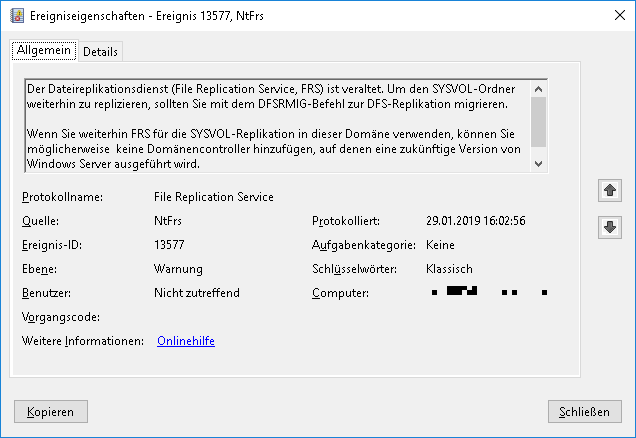Open the Onlinehilfe link

[x=185, y=341]
